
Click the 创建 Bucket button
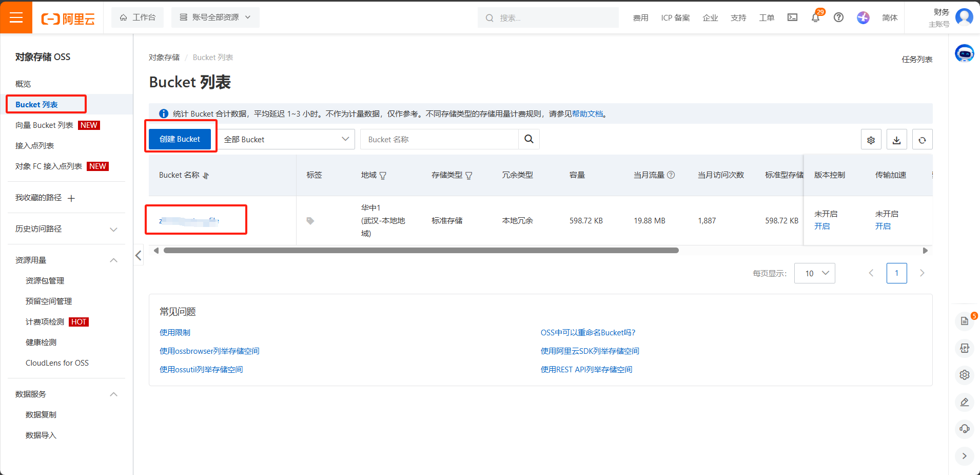180,139
